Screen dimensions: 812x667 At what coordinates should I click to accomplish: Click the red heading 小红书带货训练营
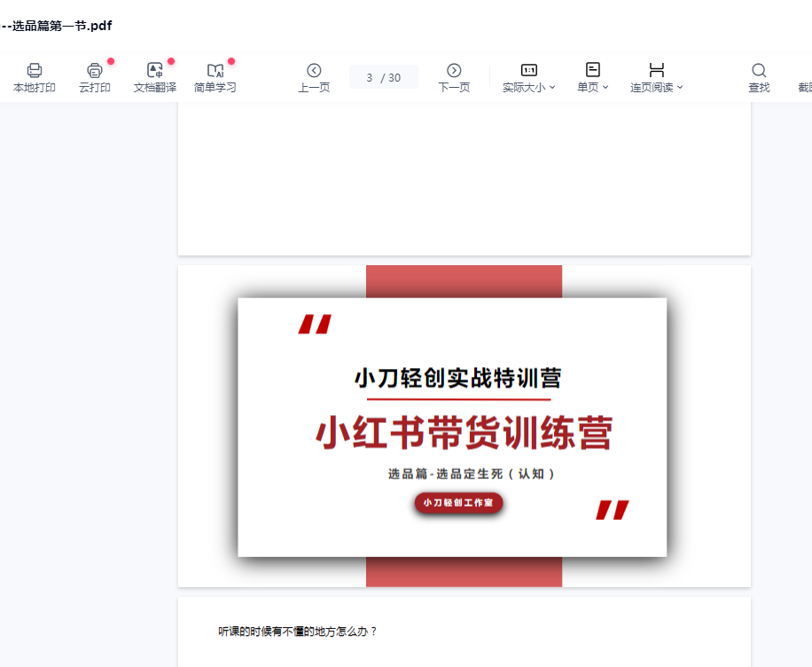click(465, 433)
